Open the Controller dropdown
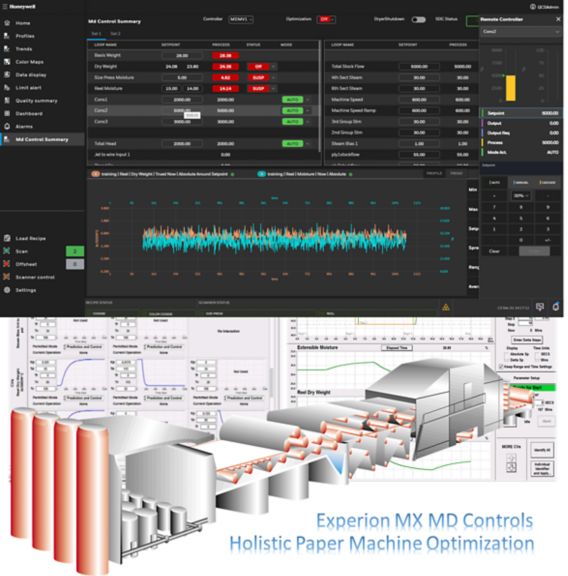The image size is (568, 576). pos(241,19)
